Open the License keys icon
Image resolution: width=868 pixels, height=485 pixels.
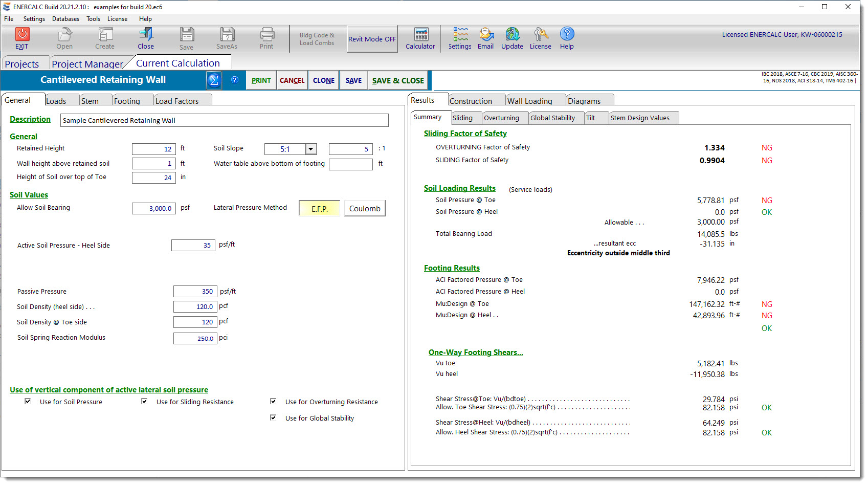click(x=541, y=34)
